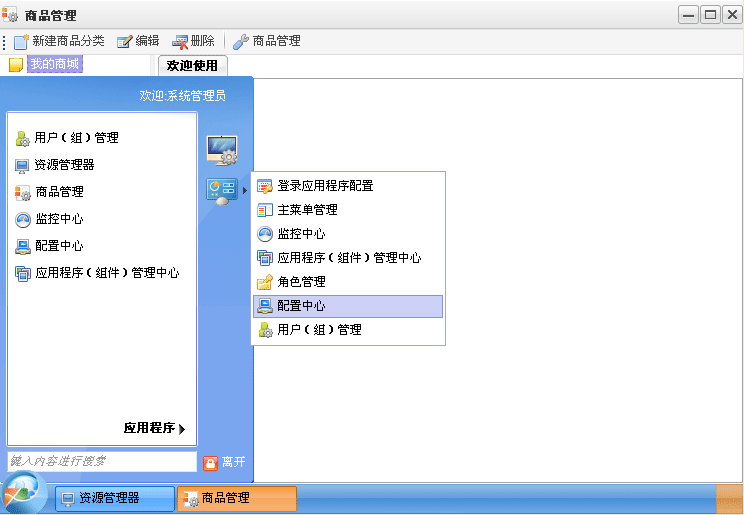744x515 pixels.
Task: Select the 我的商城 tree node
Action: [55, 64]
